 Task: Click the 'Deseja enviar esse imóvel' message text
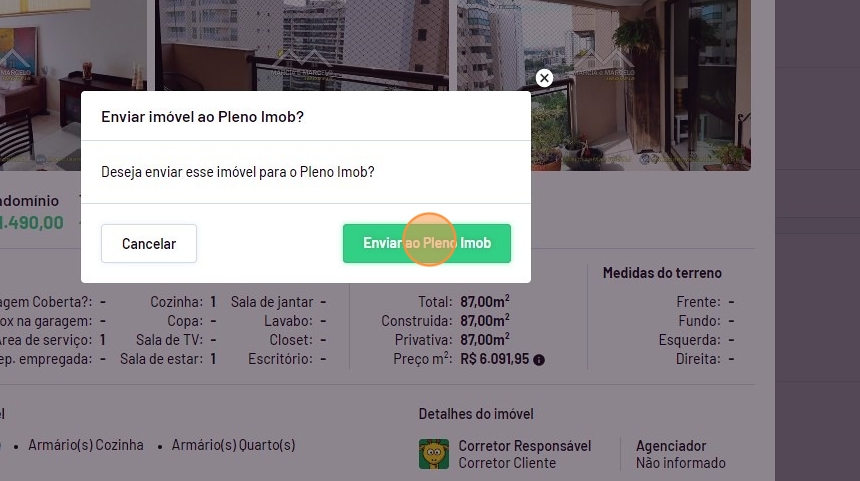coord(238,172)
